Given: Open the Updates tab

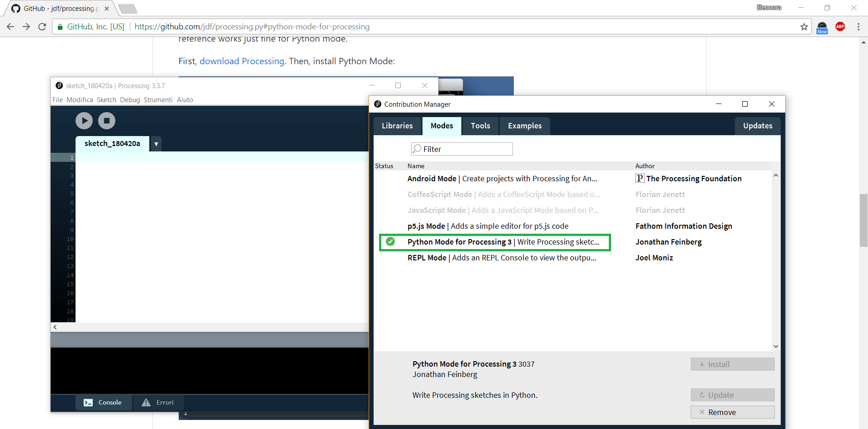Looking at the screenshot, I should click(758, 126).
